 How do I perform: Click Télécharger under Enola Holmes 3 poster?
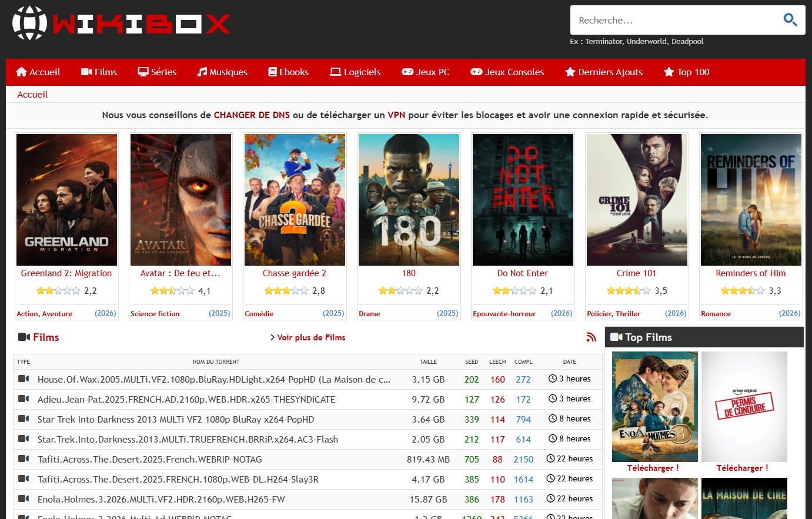click(653, 468)
